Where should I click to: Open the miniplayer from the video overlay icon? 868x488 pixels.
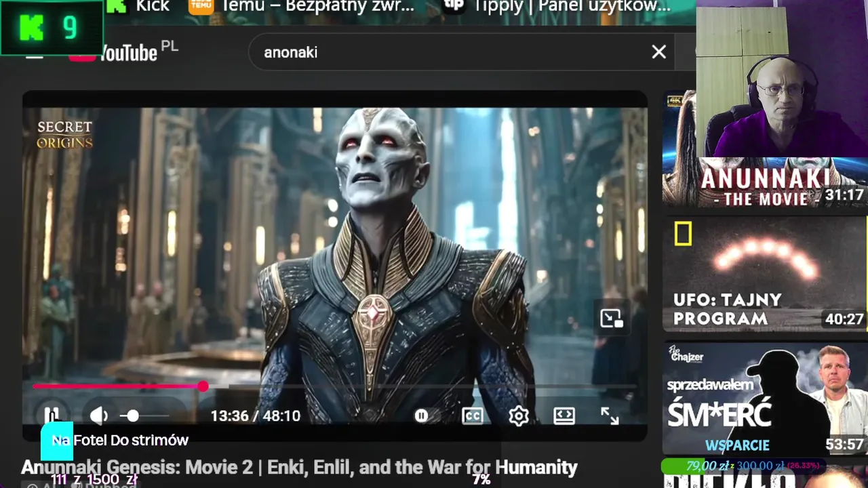[612, 318]
